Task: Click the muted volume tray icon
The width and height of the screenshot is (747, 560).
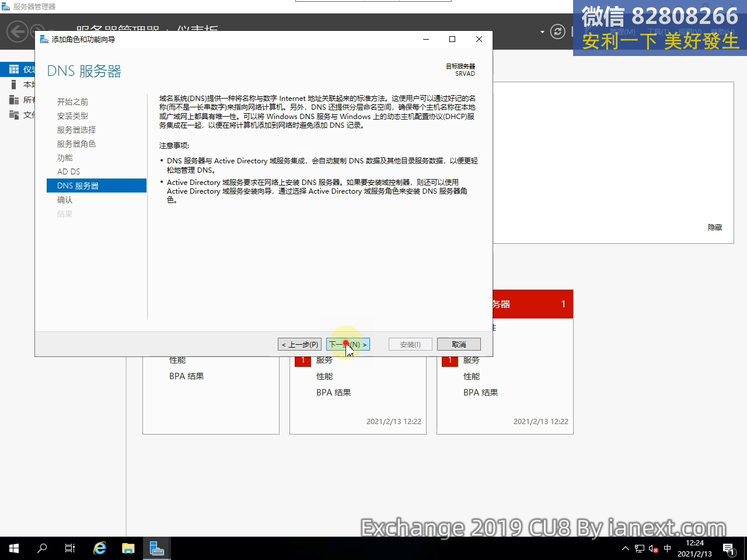Action: (x=654, y=548)
